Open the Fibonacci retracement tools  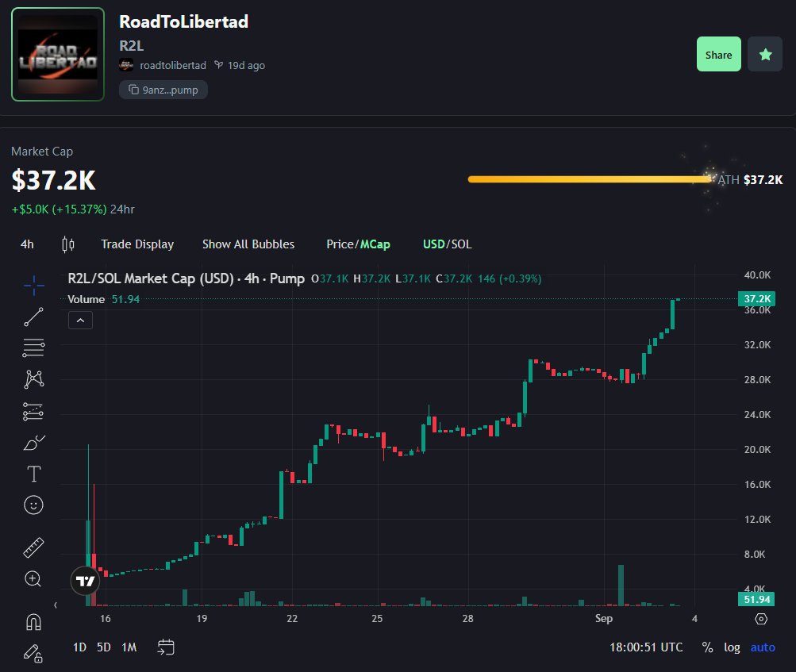(33, 348)
